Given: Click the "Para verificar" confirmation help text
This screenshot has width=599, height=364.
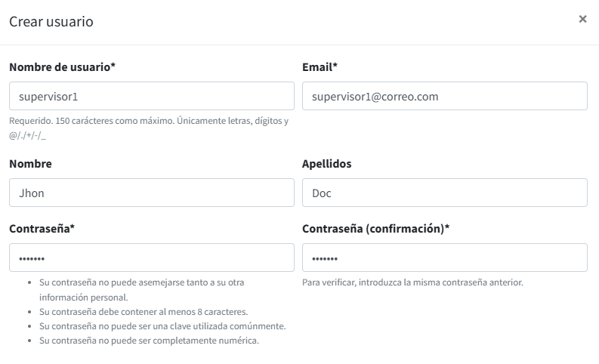Looking at the screenshot, I should (412, 283).
